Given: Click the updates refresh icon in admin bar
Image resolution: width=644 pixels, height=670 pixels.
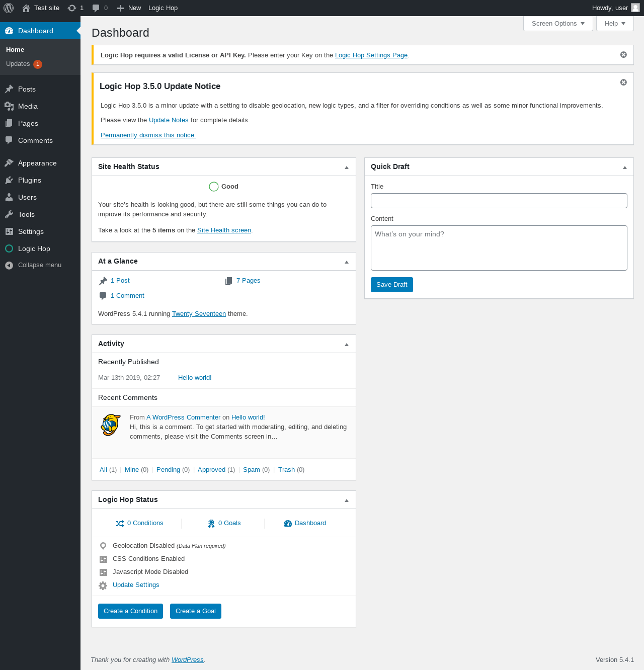Looking at the screenshot, I should [72, 8].
